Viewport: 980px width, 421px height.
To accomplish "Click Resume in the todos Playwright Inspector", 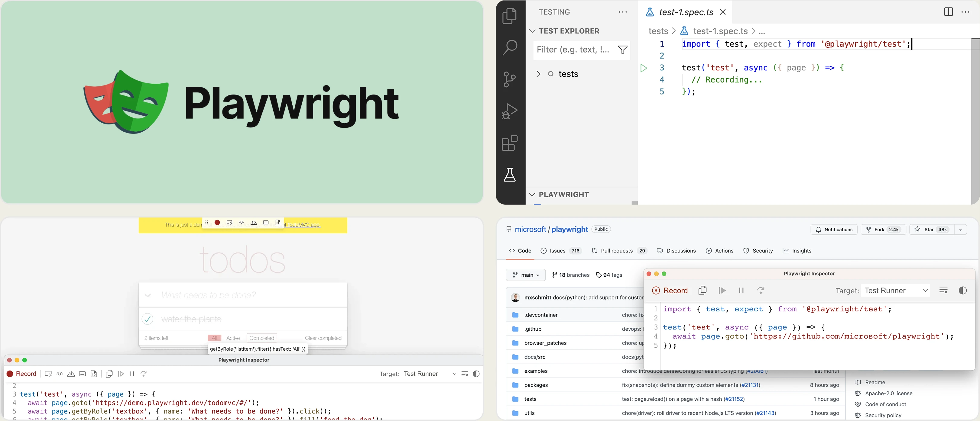I will click(121, 374).
